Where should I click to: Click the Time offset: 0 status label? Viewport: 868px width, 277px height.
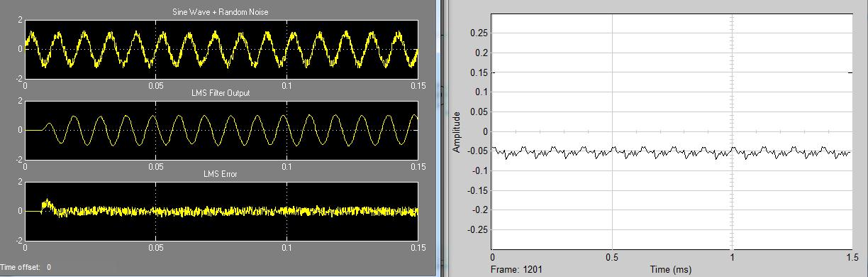coord(26,268)
